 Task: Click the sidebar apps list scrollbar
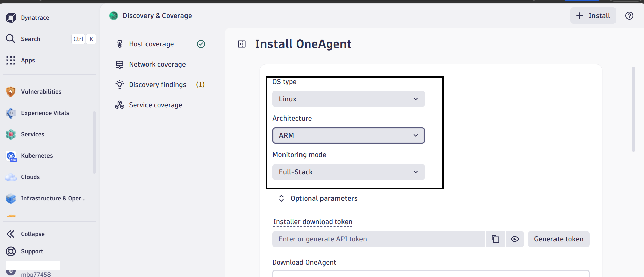tap(94, 142)
